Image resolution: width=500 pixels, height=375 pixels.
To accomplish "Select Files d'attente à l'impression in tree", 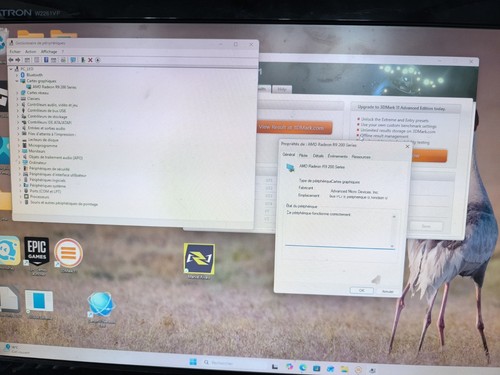I will [x=51, y=134].
